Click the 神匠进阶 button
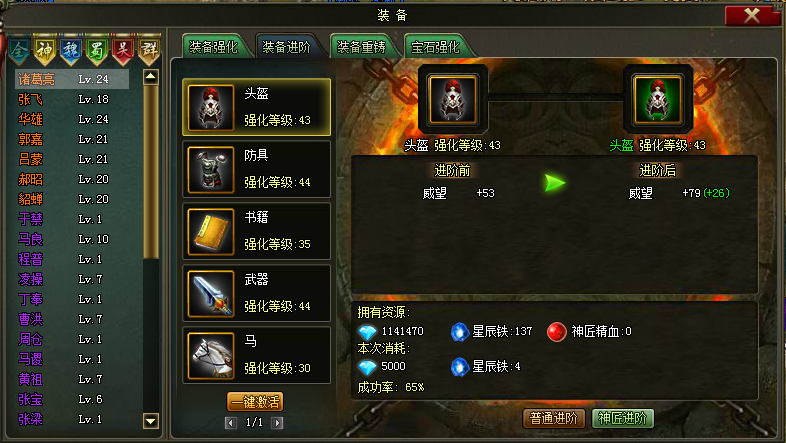Viewport: 786px width, 443px height. [x=623, y=418]
